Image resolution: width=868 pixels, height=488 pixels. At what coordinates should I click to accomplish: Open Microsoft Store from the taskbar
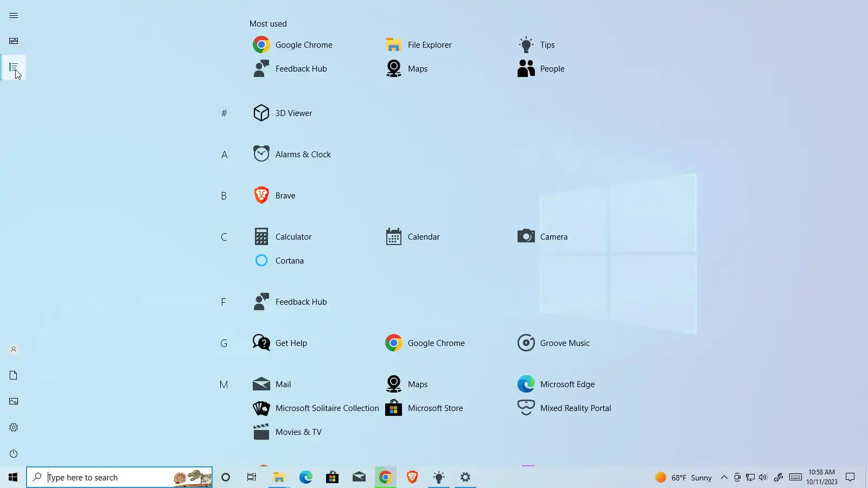pos(332,477)
